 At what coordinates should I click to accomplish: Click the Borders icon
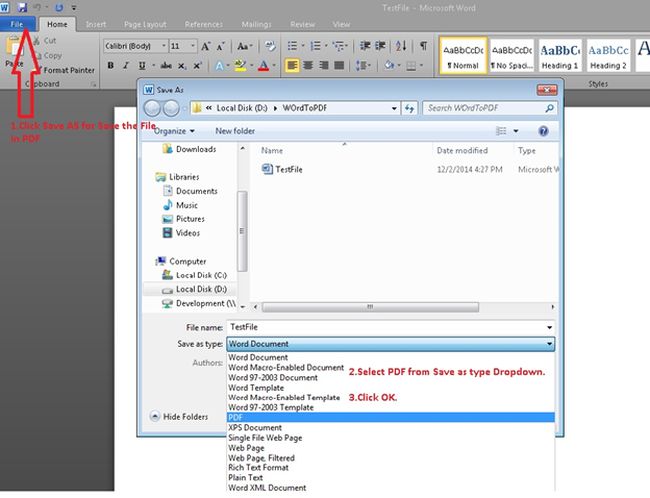coord(411,66)
